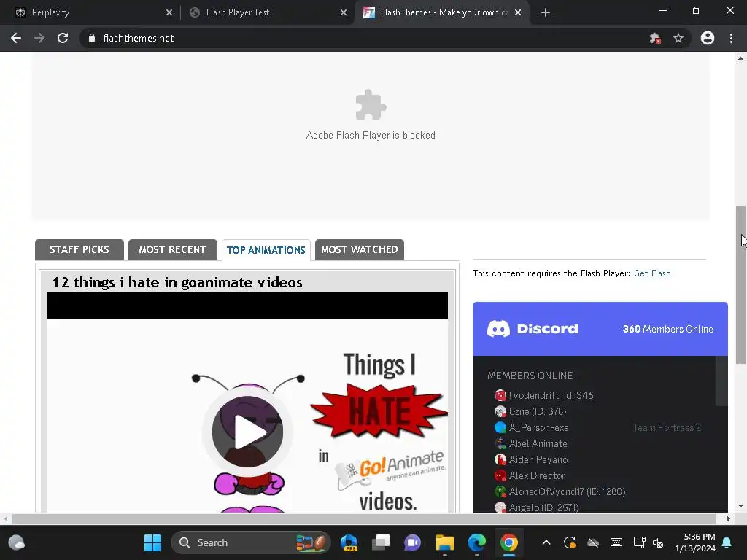This screenshot has width=747, height=560.
Task: Open the weather widget on taskbar
Action: [17, 542]
